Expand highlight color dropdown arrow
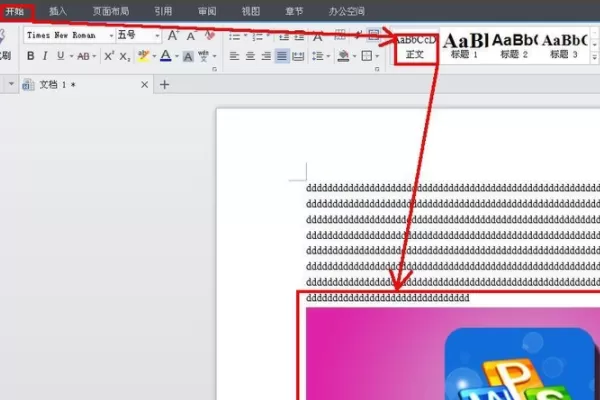 [x=154, y=56]
